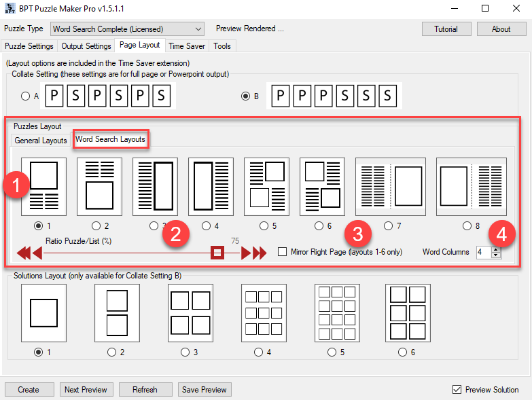Viewport: 532px width, 400px height.
Task: Click two-page layout 8 thumbnail
Action: [x=471, y=185]
